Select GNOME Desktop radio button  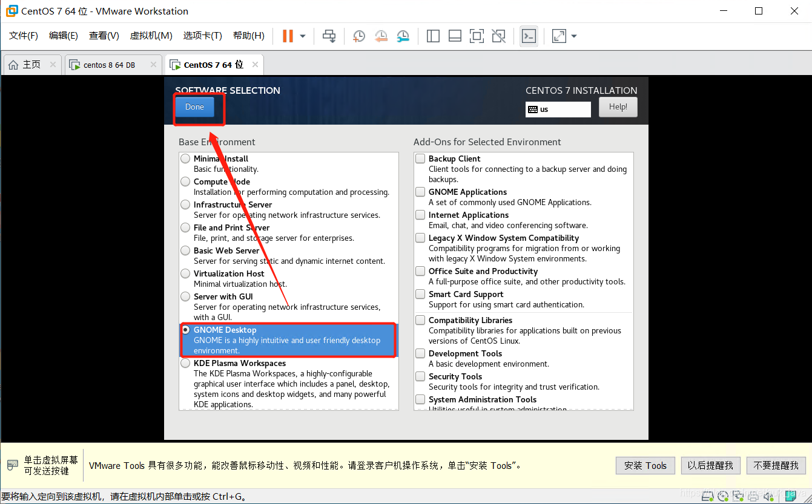(x=185, y=330)
